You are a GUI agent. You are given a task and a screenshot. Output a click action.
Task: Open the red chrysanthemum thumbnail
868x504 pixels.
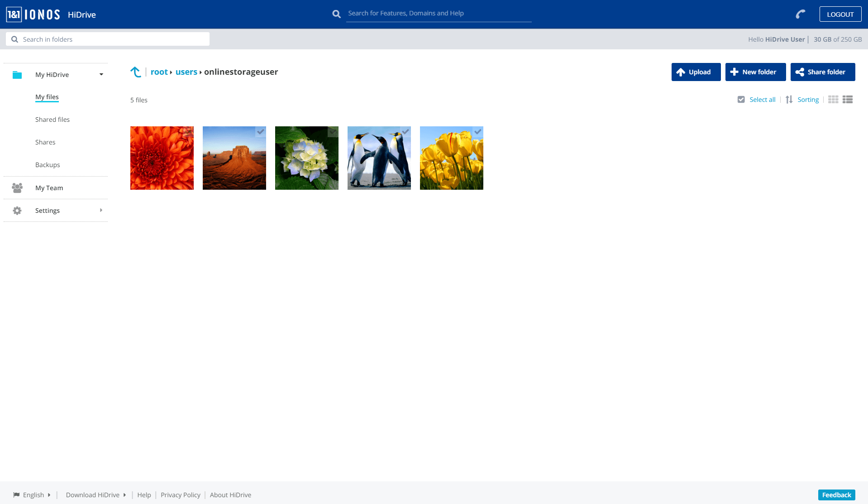(x=162, y=158)
